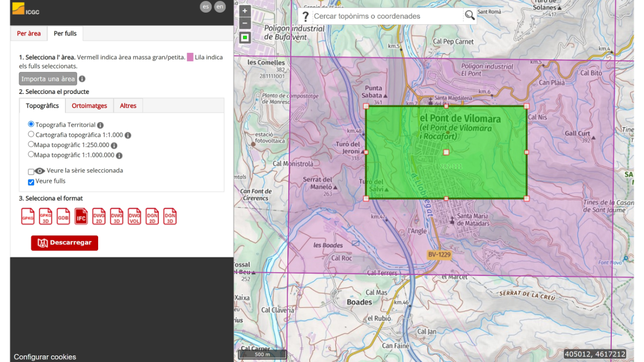The image size is (644, 362).
Task: Select Cartografia topogràfica 1:1.000 option
Action: (31, 134)
